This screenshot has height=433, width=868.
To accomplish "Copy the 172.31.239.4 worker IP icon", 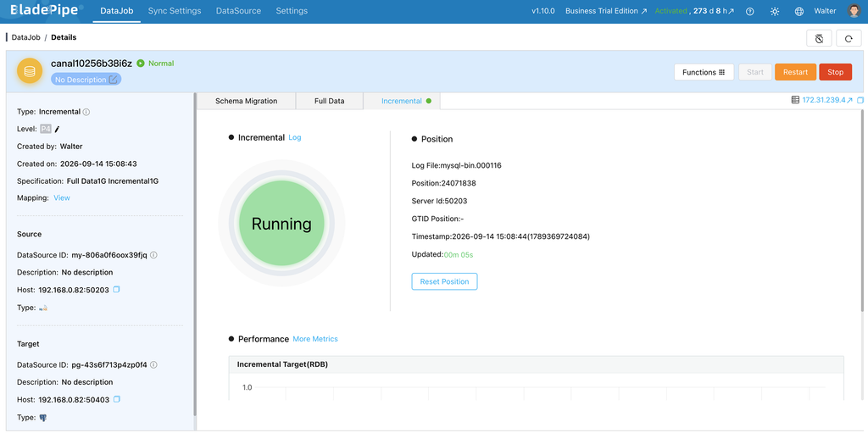I will point(860,100).
